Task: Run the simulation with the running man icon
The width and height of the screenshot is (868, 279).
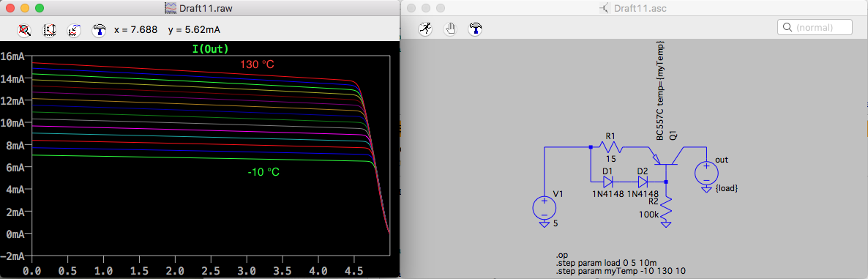Action: (425, 29)
